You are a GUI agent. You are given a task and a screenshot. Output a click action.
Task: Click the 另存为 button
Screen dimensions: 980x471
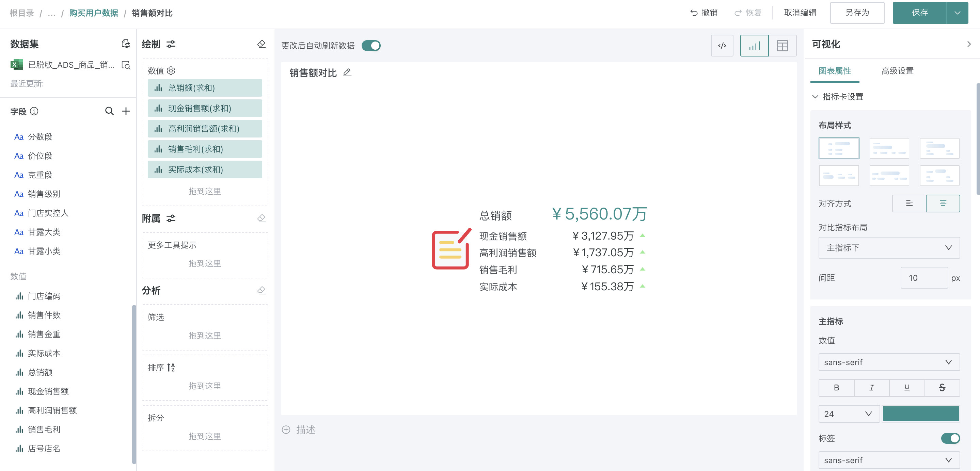point(857,13)
